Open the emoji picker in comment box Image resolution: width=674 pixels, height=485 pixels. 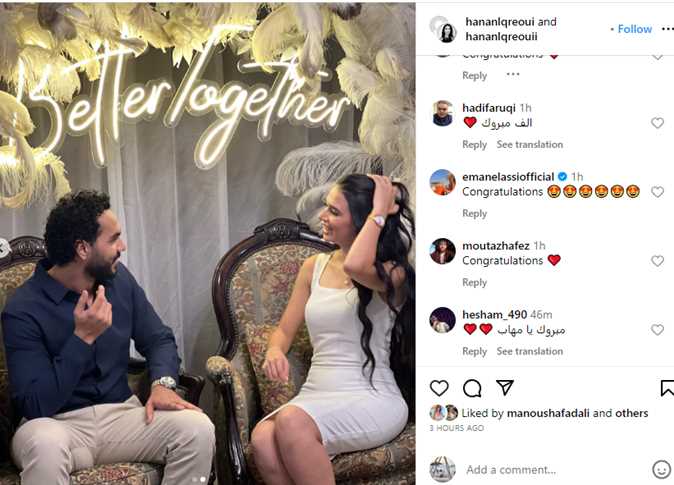[x=661, y=469]
